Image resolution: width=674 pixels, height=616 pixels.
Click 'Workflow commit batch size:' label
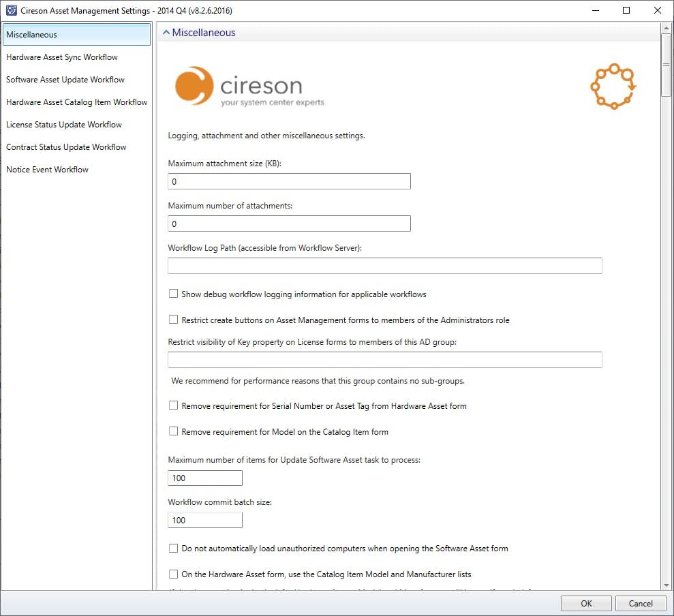(x=219, y=502)
